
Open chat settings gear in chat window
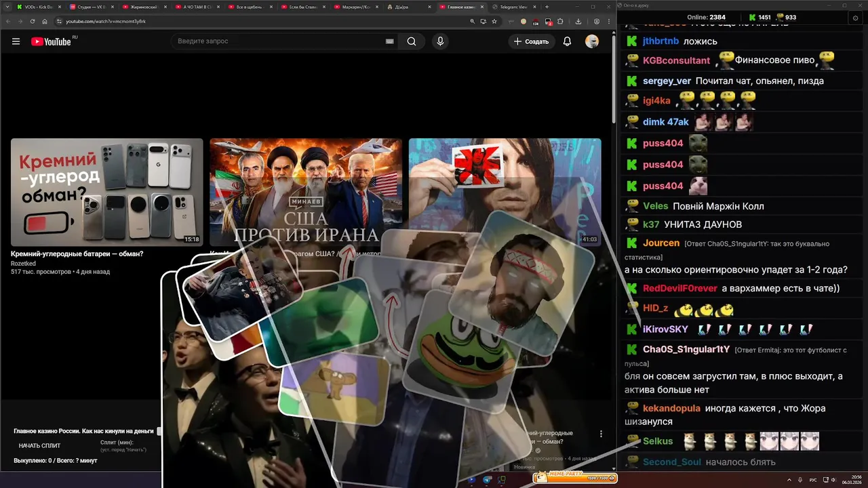click(x=855, y=18)
